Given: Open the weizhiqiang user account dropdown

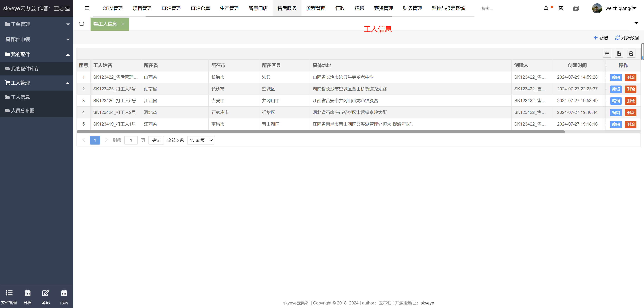Looking at the screenshot, I should (x=617, y=9).
